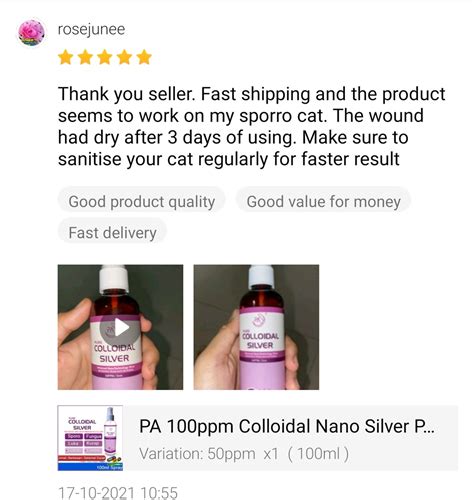The image size is (474, 500).
Task: Click the third rating star
Action: coord(105,57)
